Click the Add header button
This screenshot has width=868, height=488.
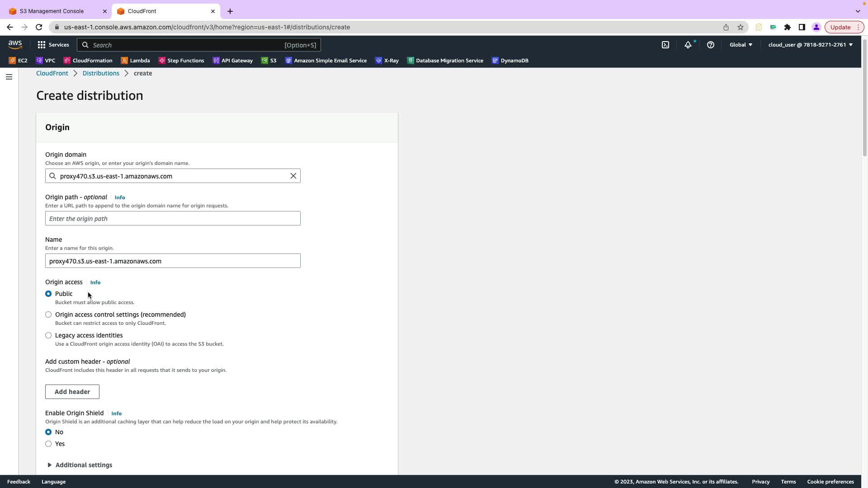72,392
